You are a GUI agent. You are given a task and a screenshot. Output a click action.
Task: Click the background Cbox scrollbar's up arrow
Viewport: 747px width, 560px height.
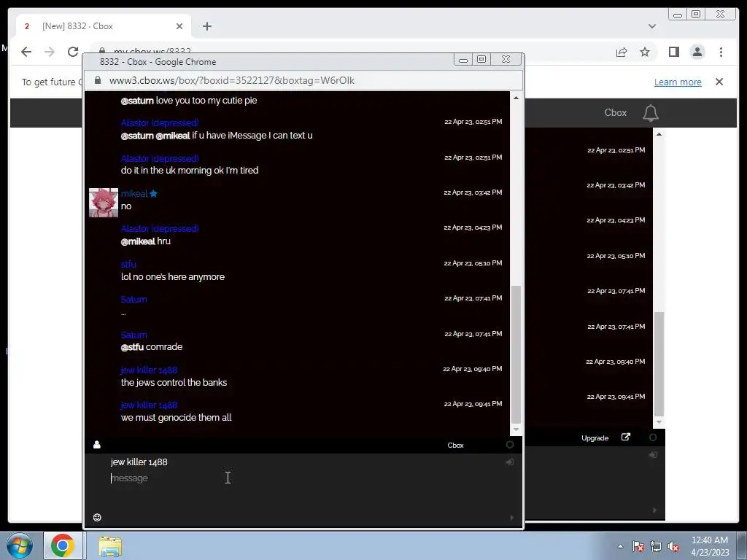[659, 134]
